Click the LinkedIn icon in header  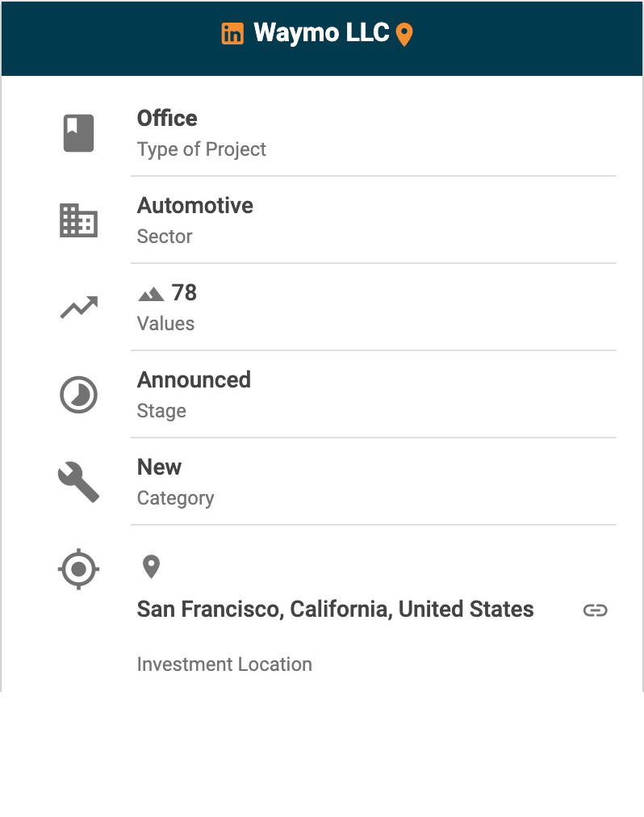point(232,34)
